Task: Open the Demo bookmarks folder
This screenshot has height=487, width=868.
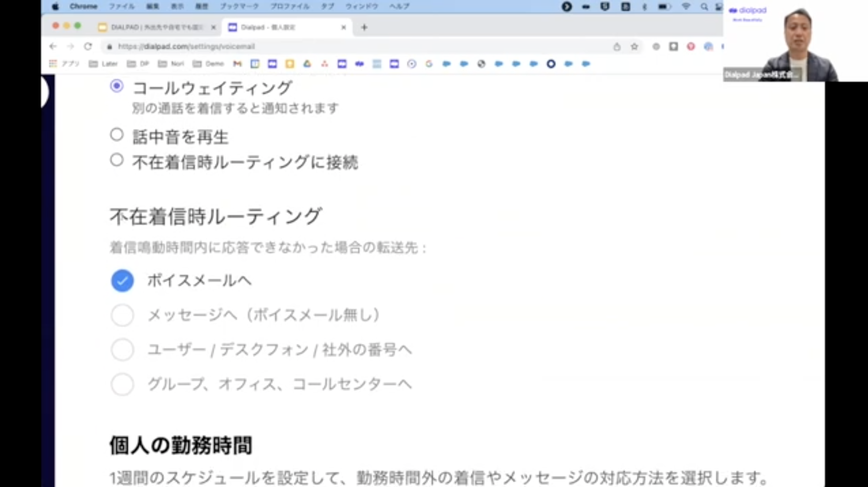Action: tap(208, 64)
